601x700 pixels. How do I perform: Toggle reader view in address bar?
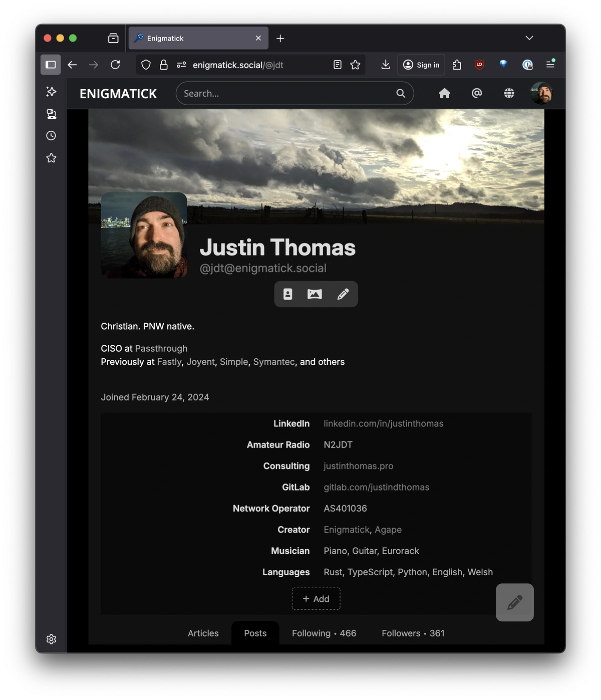click(x=338, y=65)
